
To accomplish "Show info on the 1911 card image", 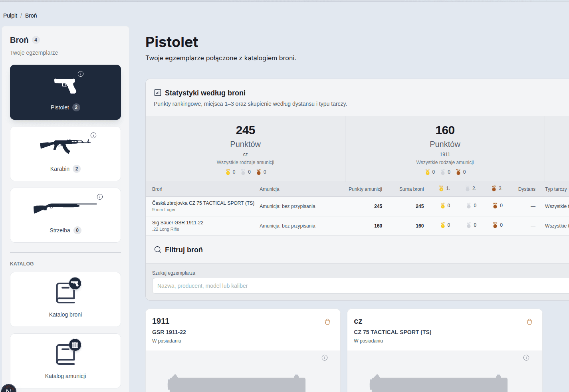I will 325,358.
